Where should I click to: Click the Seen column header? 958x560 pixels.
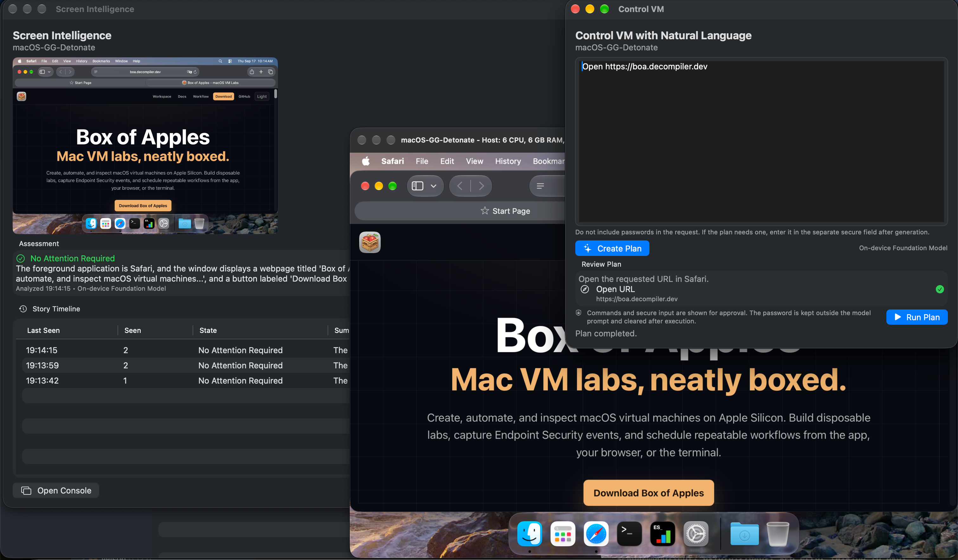pyautogui.click(x=132, y=330)
